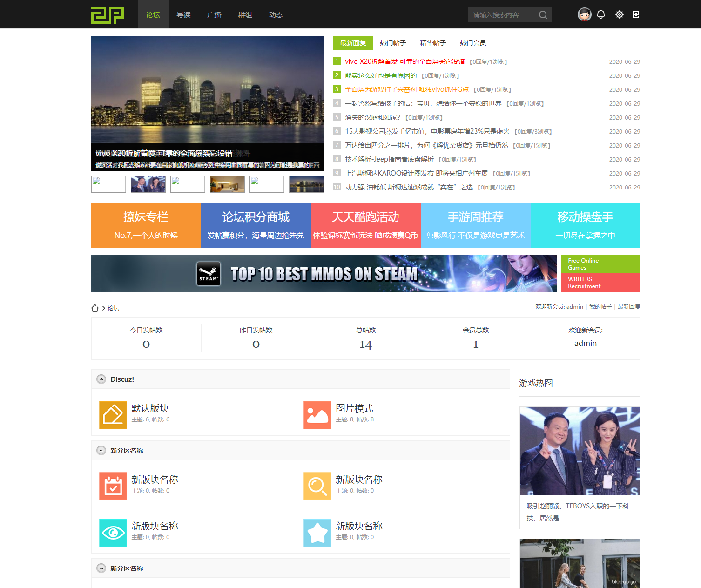Image resolution: width=701 pixels, height=588 pixels.
Task: Open settings via the gear icon
Action: [619, 14]
